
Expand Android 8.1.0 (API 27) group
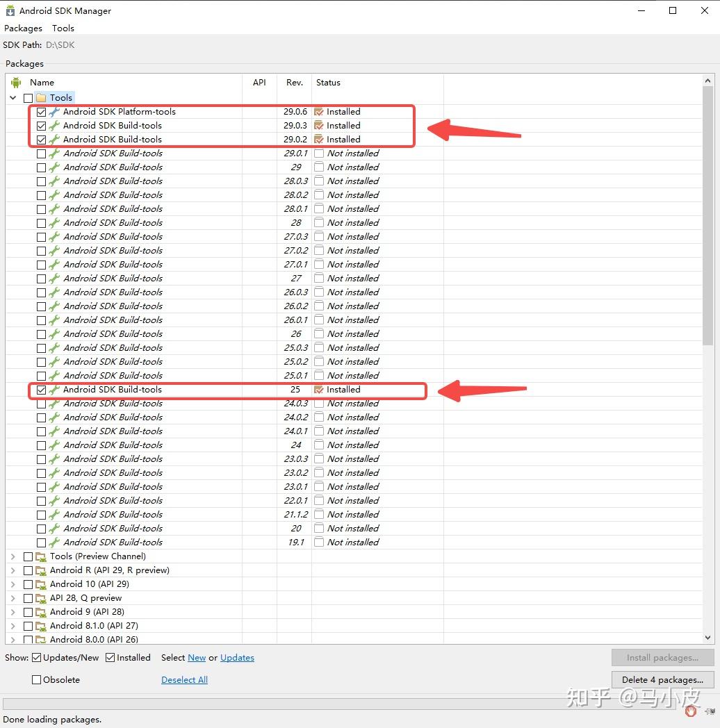tap(13, 627)
